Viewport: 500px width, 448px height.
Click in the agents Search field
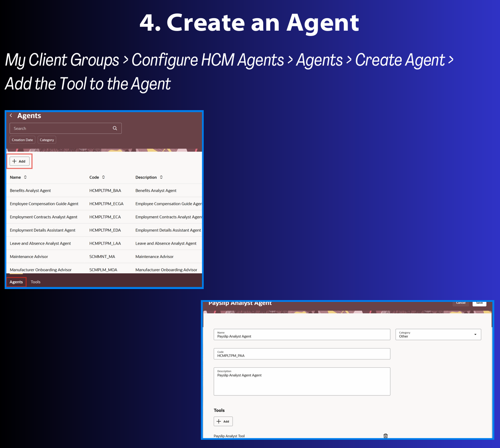(61, 128)
